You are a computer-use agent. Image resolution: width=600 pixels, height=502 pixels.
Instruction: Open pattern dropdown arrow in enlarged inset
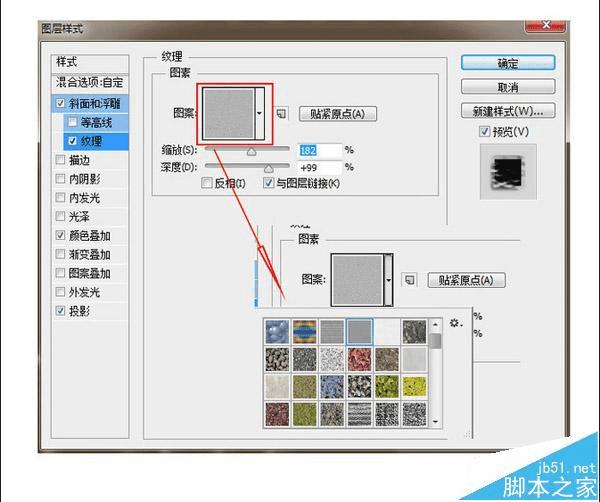pyautogui.click(x=388, y=280)
